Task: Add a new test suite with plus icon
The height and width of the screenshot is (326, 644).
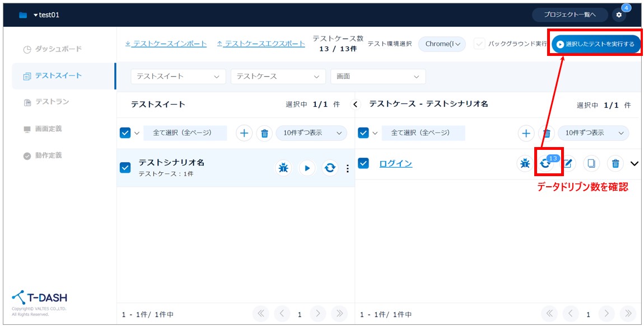Action: [x=244, y=133]
